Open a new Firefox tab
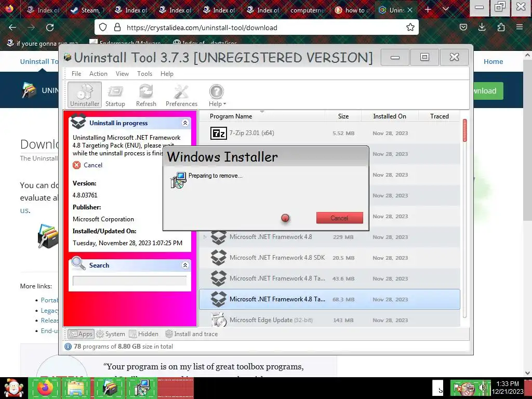532x399 pixels. 428,9
